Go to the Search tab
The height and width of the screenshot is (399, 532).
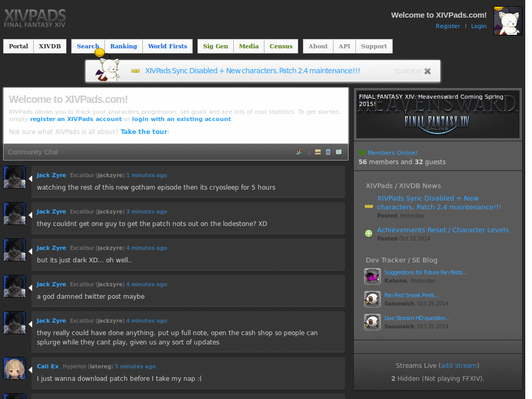[x=88, y=46]
